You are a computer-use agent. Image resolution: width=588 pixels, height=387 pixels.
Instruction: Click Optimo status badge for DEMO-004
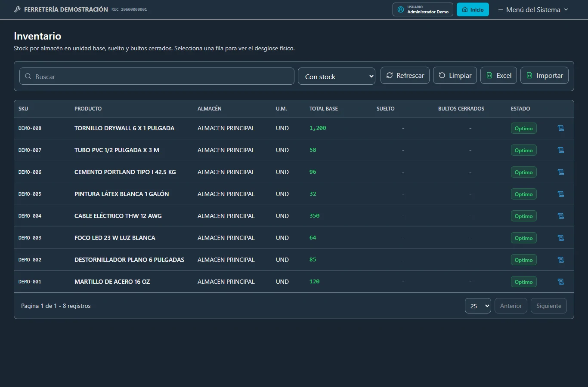[524, 216]
